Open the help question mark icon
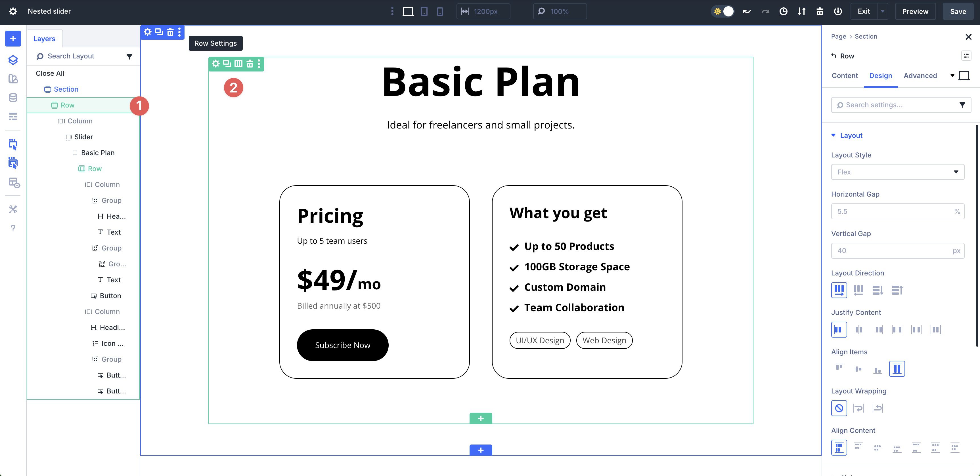 13,228
